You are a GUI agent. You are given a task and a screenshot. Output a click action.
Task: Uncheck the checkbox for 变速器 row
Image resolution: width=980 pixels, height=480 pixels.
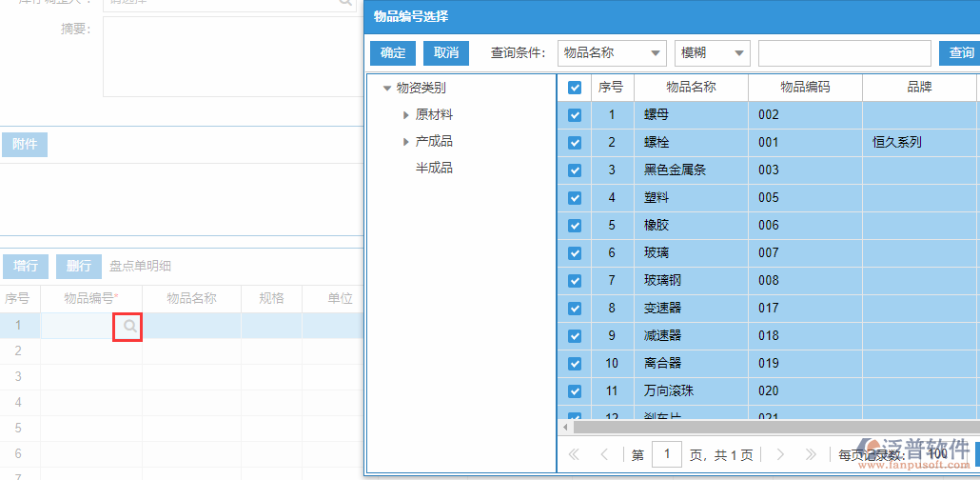point(575,309)
